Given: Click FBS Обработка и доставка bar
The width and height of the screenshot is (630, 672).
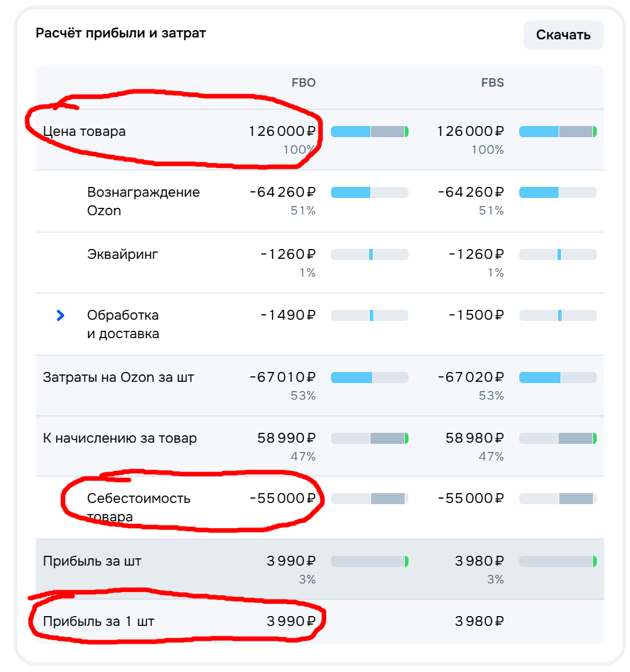Looking at the screenshot, I should 558,315.
